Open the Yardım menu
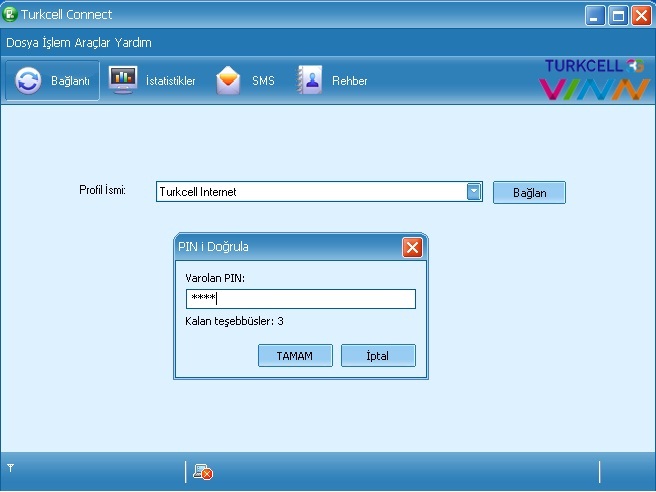Image resolution: width=656 pixels, height=492 pixels. (x=133, y=43)
